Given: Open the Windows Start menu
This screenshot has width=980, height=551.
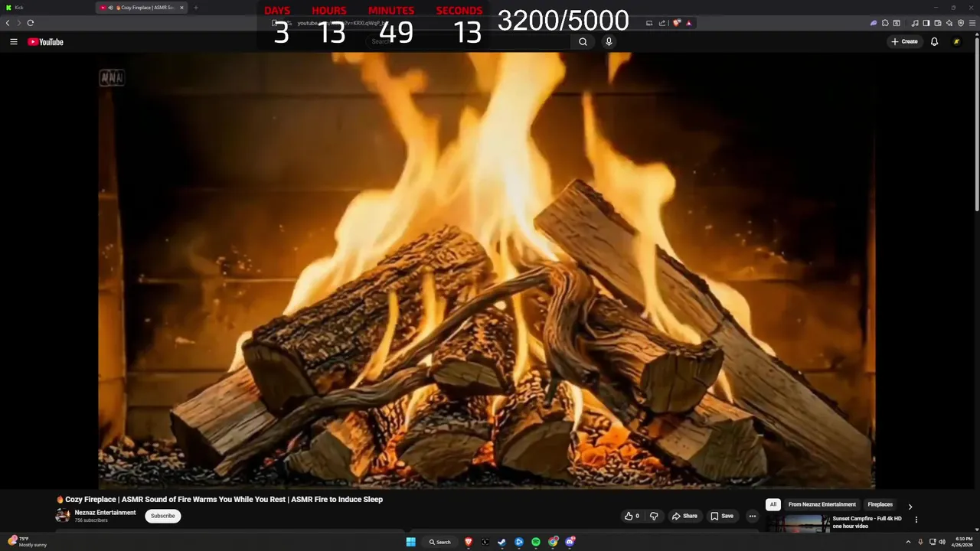Looking at the screenshot, I should [410, 542].
